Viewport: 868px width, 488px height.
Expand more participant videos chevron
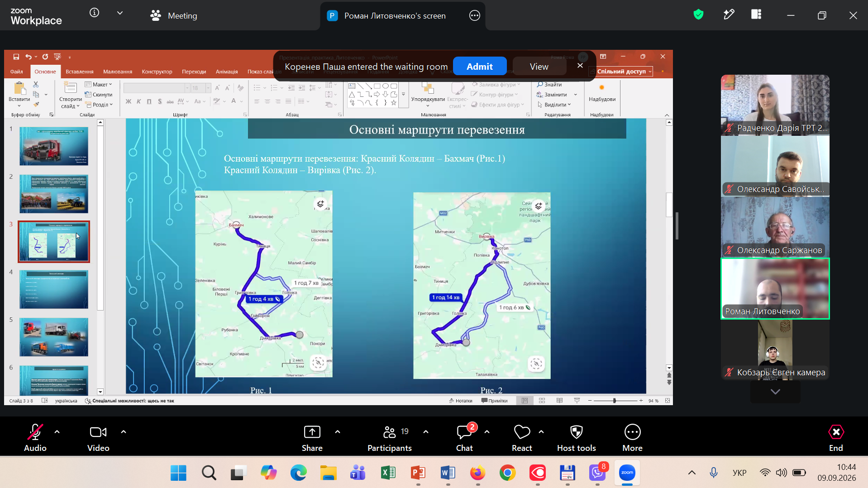coord(775,392)
